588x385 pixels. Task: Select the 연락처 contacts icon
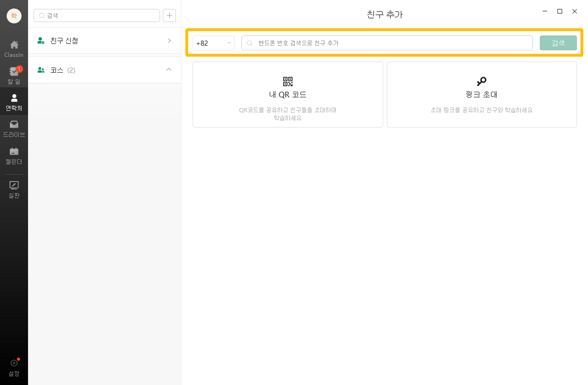(x=14, y=98)
